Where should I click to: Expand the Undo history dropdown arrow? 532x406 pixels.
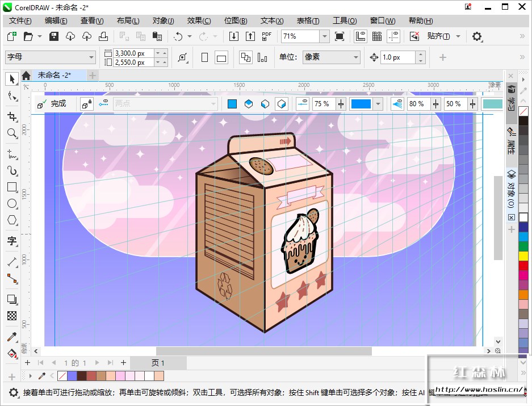pyautogui.click(x=189, y=36)
